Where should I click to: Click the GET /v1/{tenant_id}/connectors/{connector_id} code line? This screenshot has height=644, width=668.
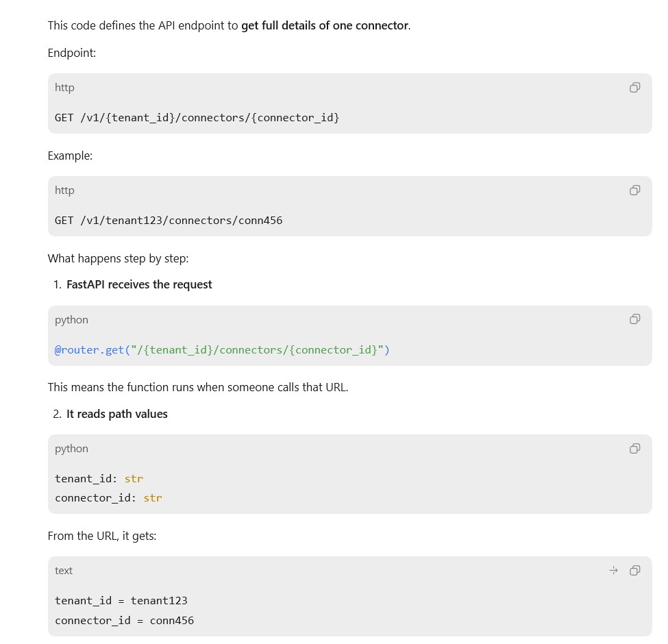pos(197,118)
